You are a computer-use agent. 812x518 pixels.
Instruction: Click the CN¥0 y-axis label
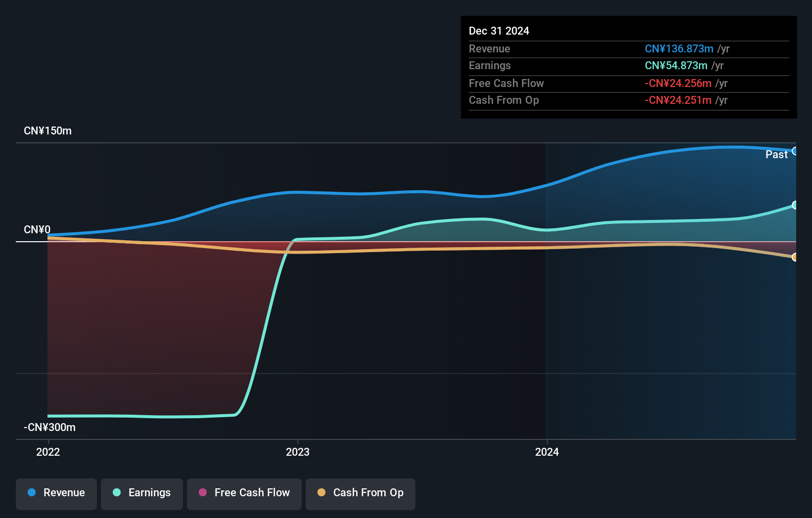pyautogui.click(x=37, y=230)
